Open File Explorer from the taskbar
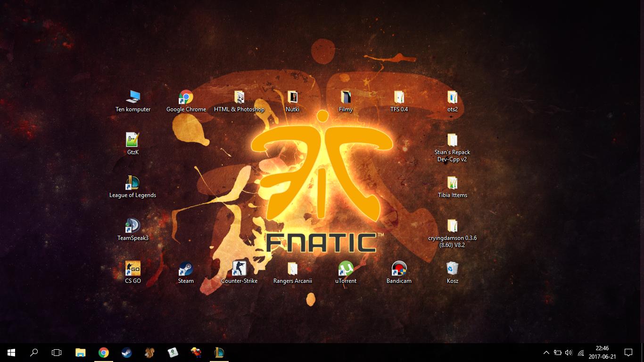The width and height of the screenshot is (644, 362). (81, 353)
